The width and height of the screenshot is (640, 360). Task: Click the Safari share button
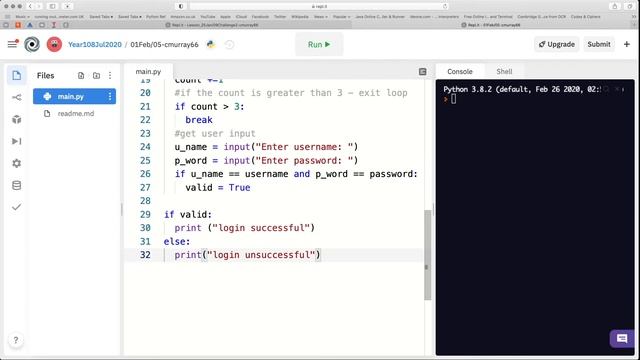615,6
